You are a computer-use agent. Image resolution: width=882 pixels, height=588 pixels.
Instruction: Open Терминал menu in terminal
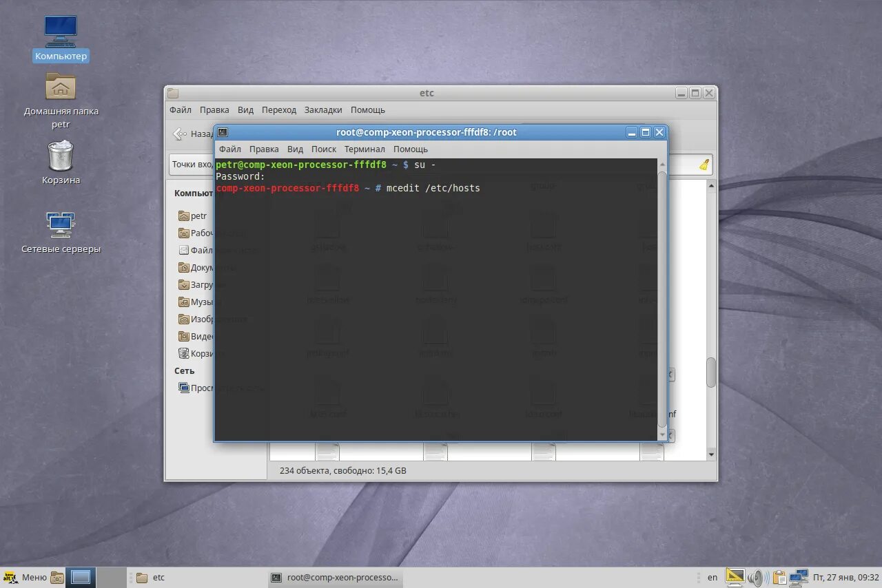point(365,149)
